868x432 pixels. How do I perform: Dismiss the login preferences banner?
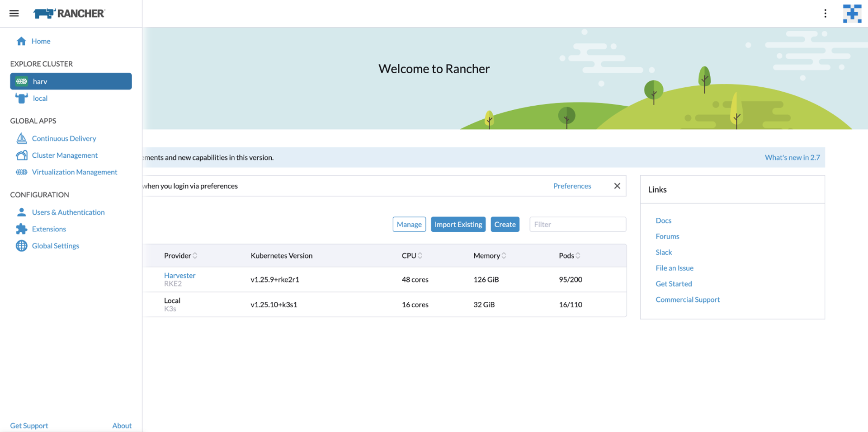tap(617, 186)
